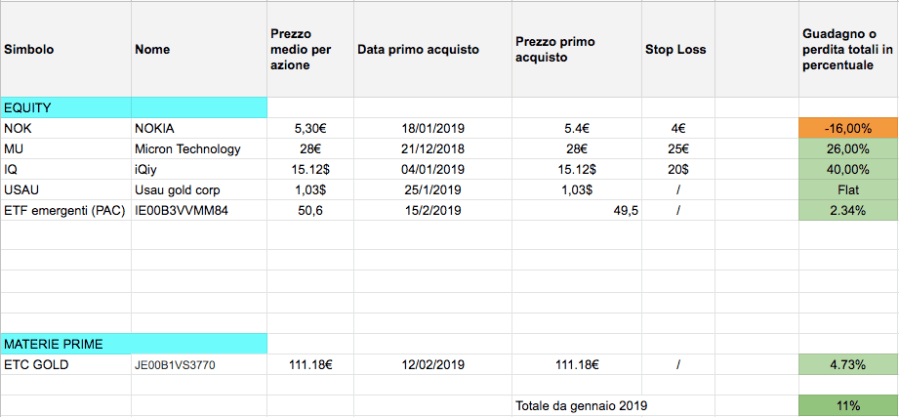The image size is (899, 417).
Task: Select the MATERIE PRIME section header
Action: pos(66,344)
